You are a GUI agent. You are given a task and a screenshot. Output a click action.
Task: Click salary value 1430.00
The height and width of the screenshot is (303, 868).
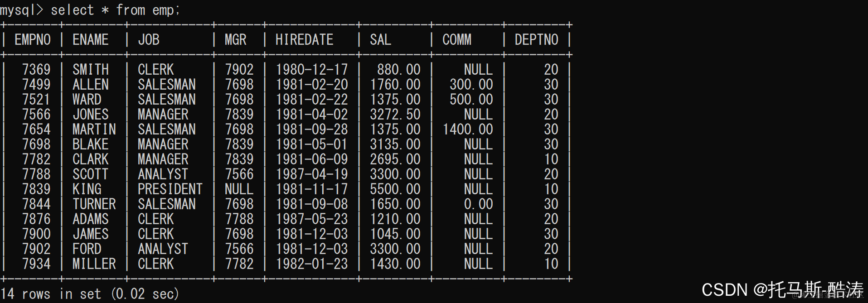(x=395, y=264)
